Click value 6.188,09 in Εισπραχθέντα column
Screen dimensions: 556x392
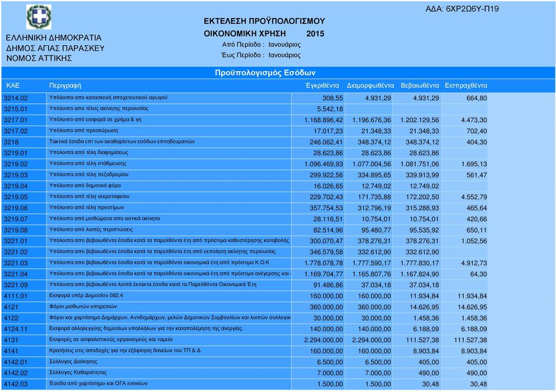click(x=474, y=329)
